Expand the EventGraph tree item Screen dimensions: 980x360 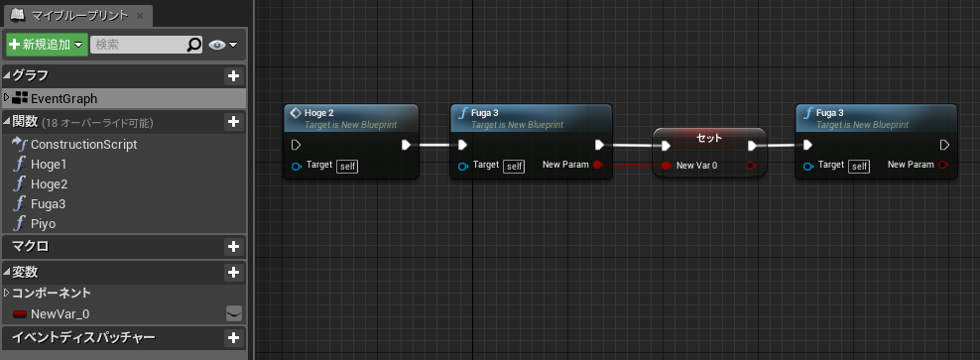[x=7, y=98]
